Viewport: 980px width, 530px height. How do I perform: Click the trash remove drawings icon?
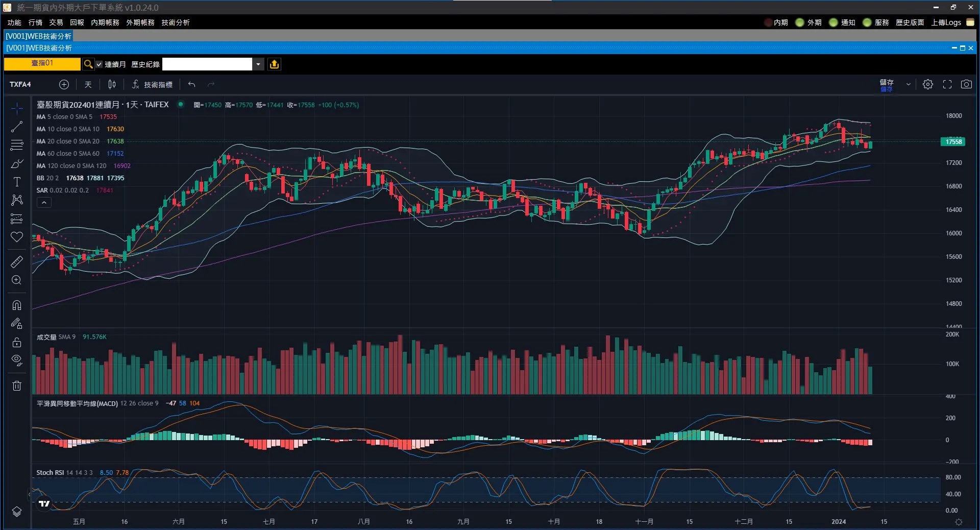pyautogui.click(x=17, y=386)
